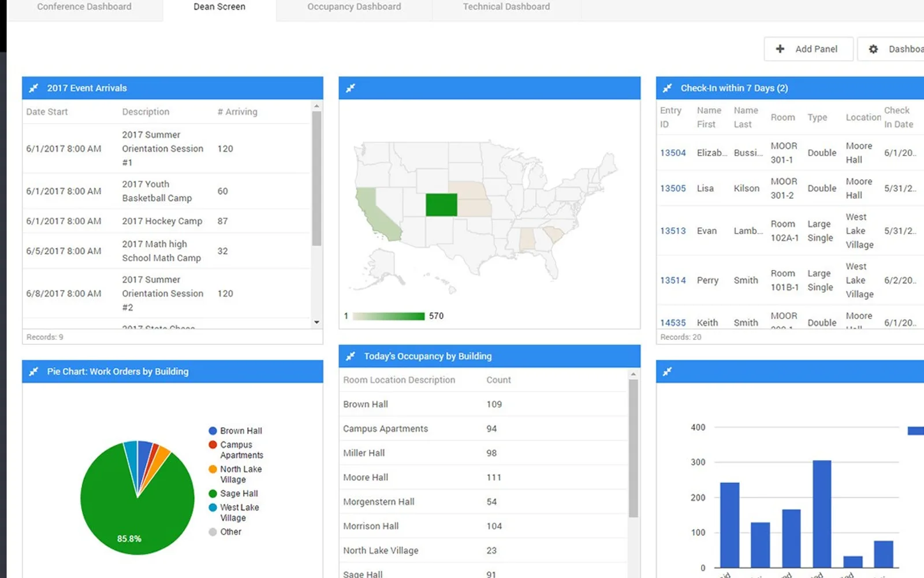Screen dimensions: 924x578
Task: Click Campus Apartments red legend swatch
Action: [x=213, y=444]
